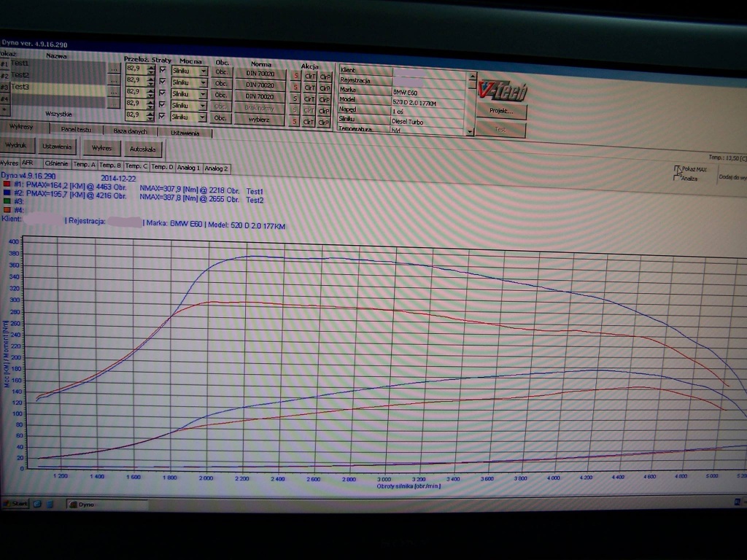Click the V-tech logo
The image size is (747, 560).
[x=502, y=90]
